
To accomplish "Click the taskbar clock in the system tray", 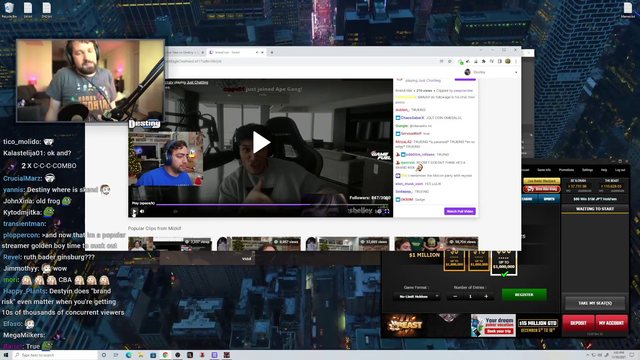I will (x=619, y=355).
